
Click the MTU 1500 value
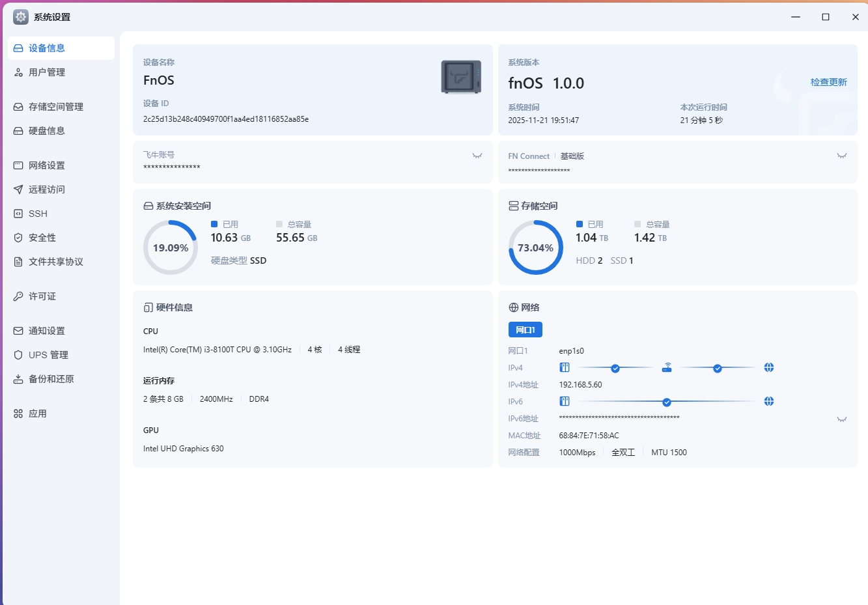[669, 453]
